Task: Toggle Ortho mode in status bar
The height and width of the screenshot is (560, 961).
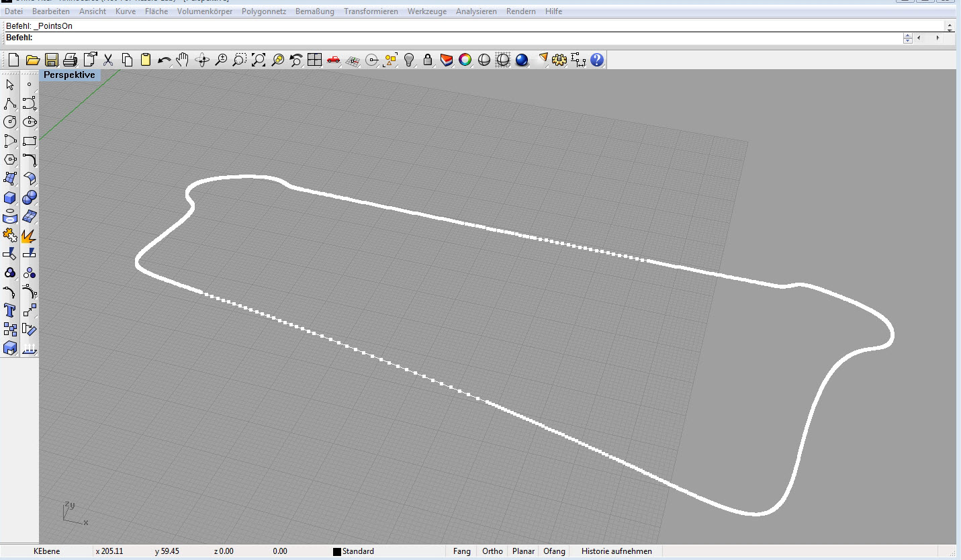Action: pyautogui.click(x=492, y=551)
